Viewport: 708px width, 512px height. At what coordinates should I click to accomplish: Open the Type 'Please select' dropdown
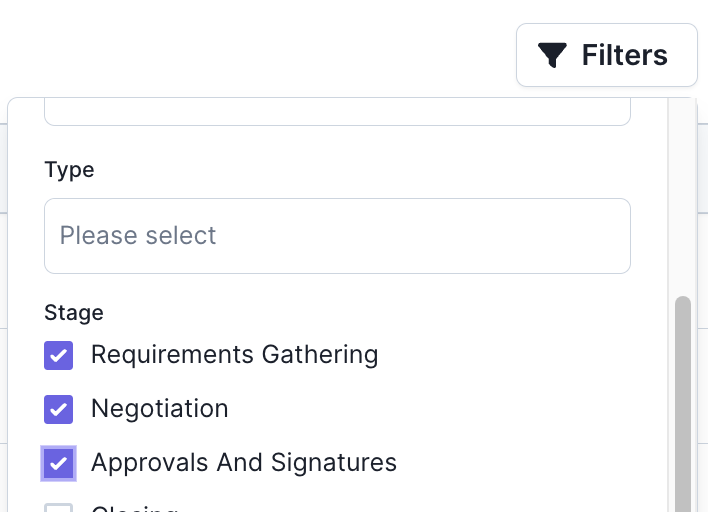(x=337, y=236)
